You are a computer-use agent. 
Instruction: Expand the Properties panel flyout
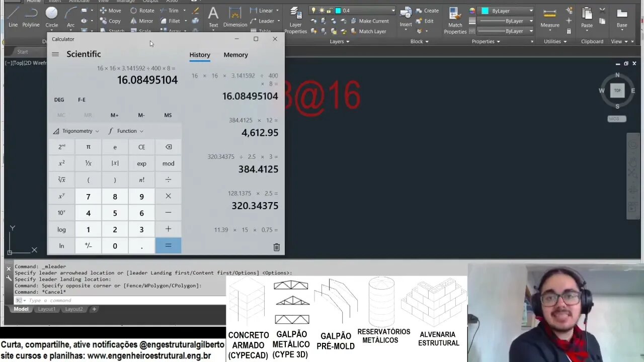point(486,41)
